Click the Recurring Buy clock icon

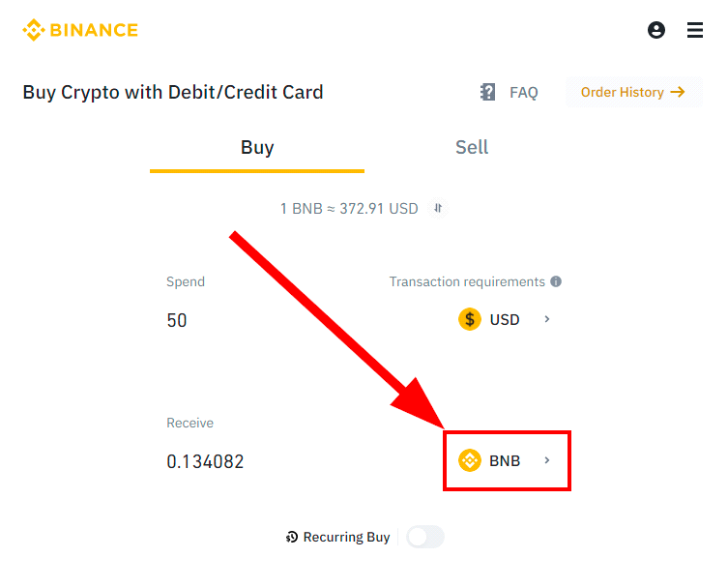(x=292, y=538)
